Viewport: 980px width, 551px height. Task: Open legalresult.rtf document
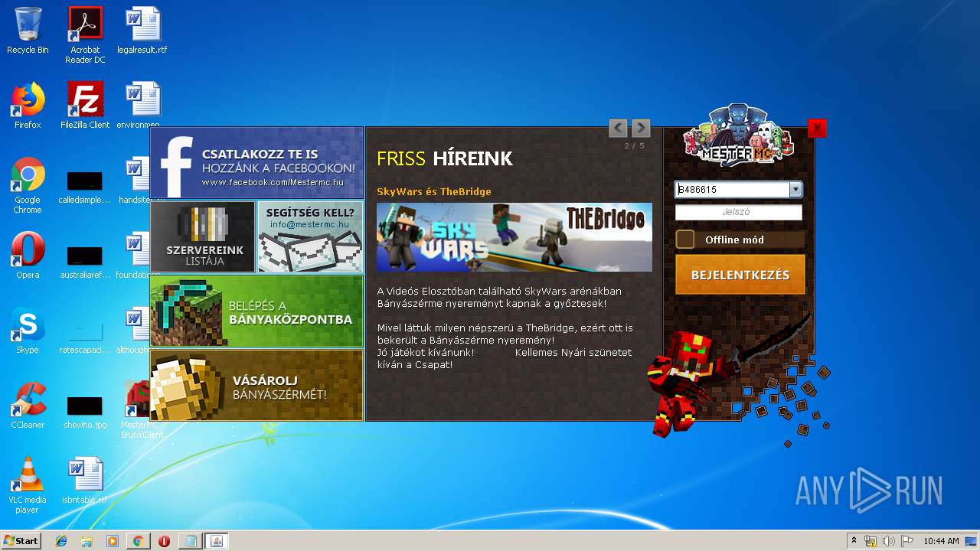click(x=142, y=31)
